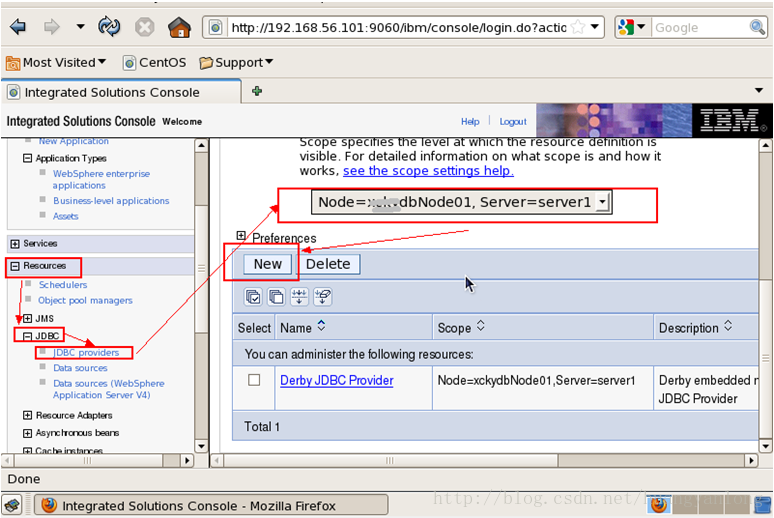The height and width of the screenshot is (518, 774).
Task: Collapse the JDBC tree node
Action: [x=27, y=336]
